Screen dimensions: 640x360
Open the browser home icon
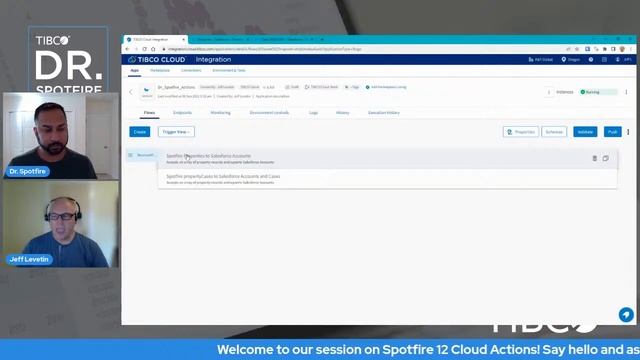(x=153, y=49)
